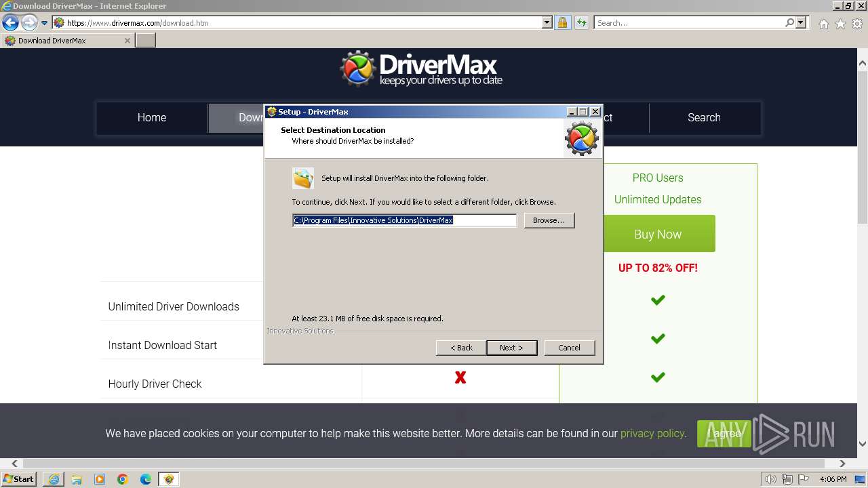Click the Unlimited Driver Downloads text
The height and width of the screenshot is (488, 868).
[174, 306]
